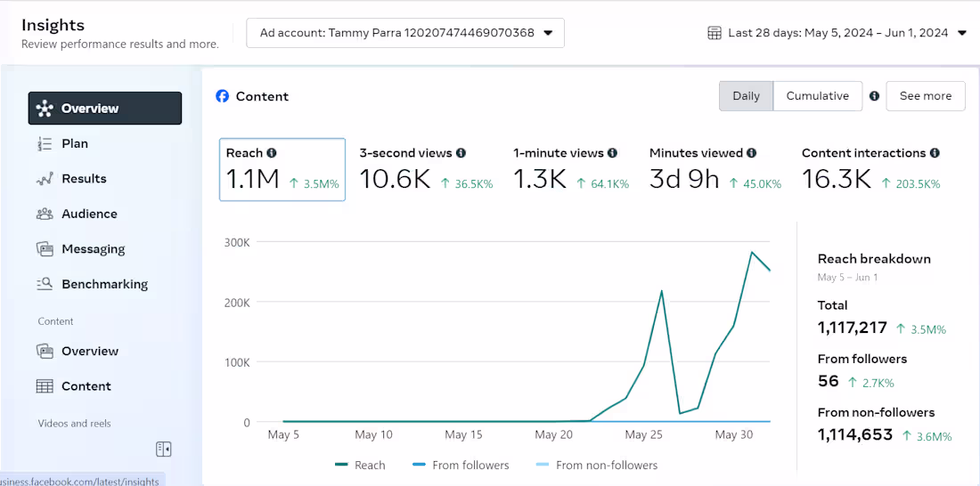The height and width of the screenshot is (486, 980).
Task: Click the Plan checklist icon
Action: click(x=45, y=143)
